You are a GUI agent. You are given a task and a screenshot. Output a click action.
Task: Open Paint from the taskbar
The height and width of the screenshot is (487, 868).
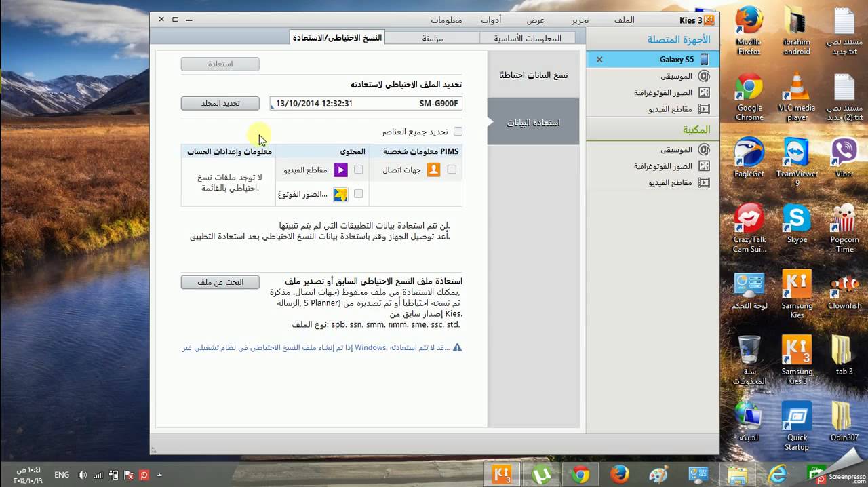660,474
